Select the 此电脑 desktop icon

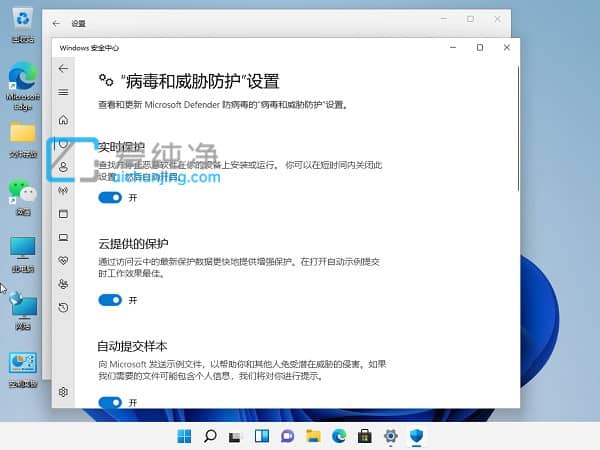23,254
